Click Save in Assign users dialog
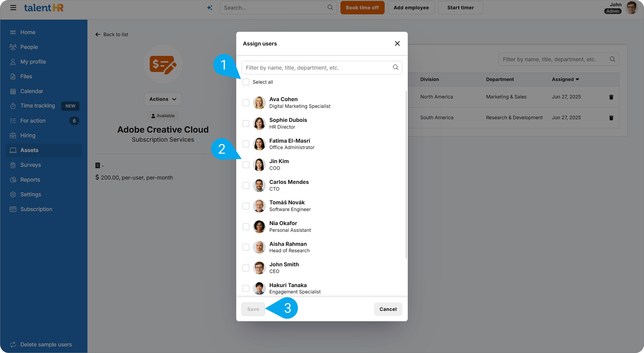Image resolution: width=644 pixels, height=353 pixels. point(253,309)
